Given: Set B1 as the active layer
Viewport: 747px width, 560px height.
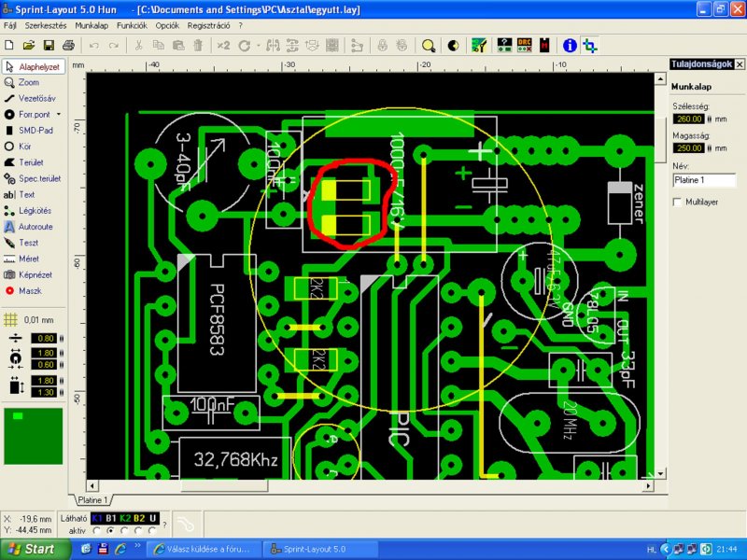Looking at the screenshot, I should [x=111, y=530].
